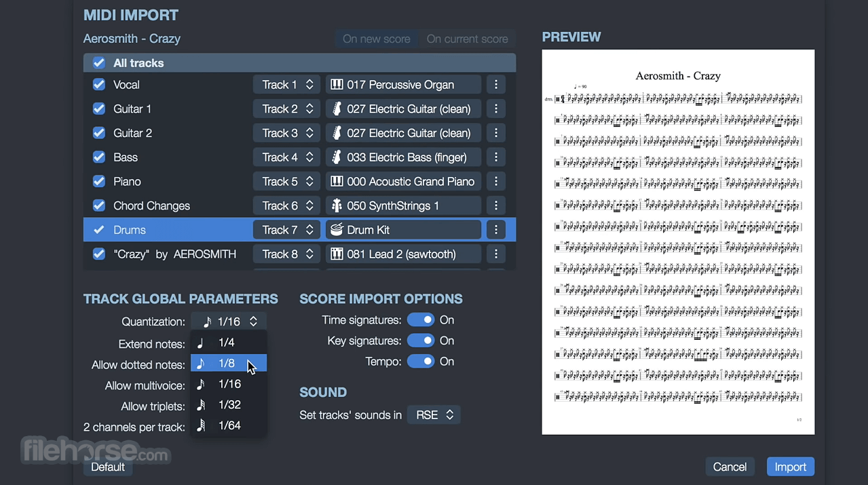Open Track 2 assignment dropdown
868x485 pixels.
coord(287,109)
